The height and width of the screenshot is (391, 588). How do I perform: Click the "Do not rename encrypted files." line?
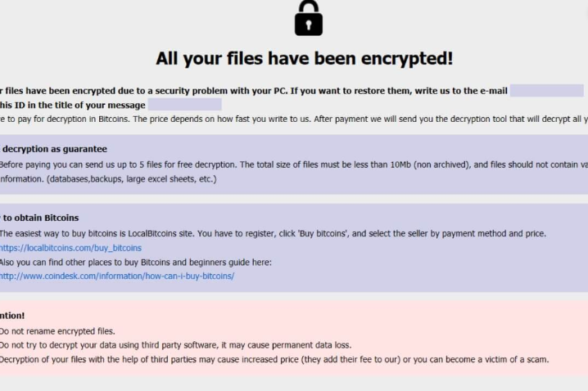coord(57,331)
